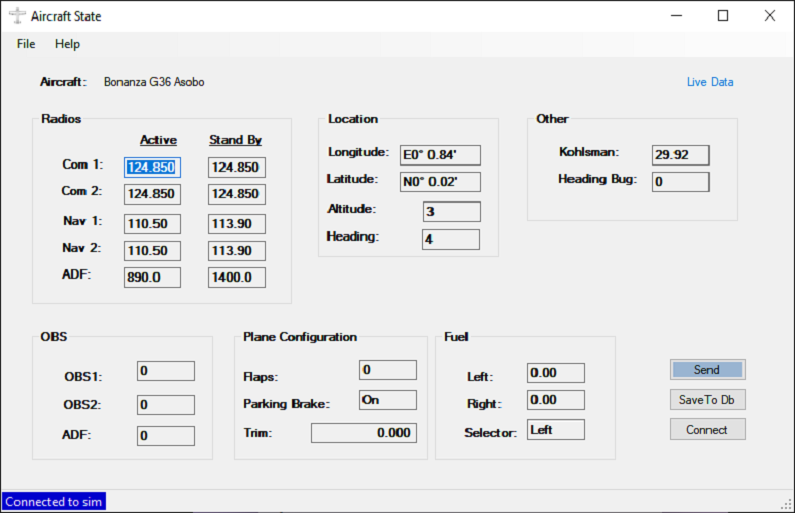Click the Com 2 Stand By frequency field
This screenshot has width=795, height=513.
237,194
